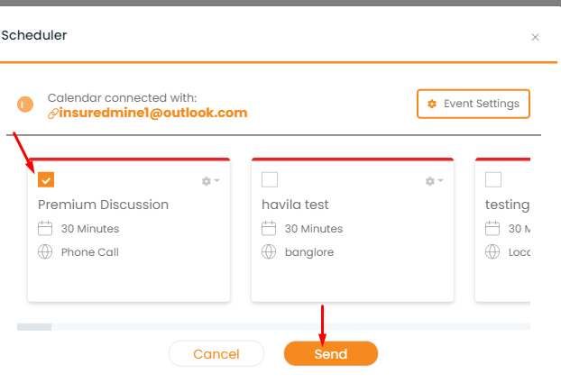This screenshot has width=561, height=392.
Task: Click gear icon on havila test card
Action: pyautogui.click(x=429, y=181)
